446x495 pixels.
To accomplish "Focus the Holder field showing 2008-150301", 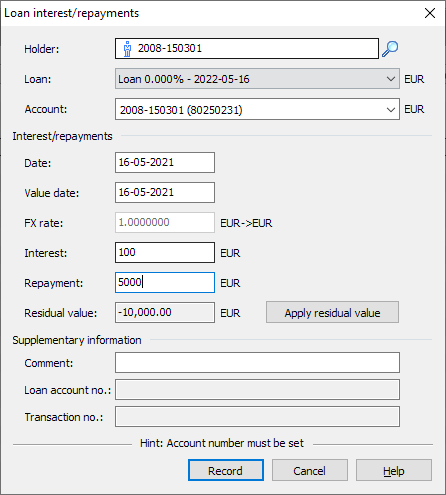I will click(x=247, y=49).
